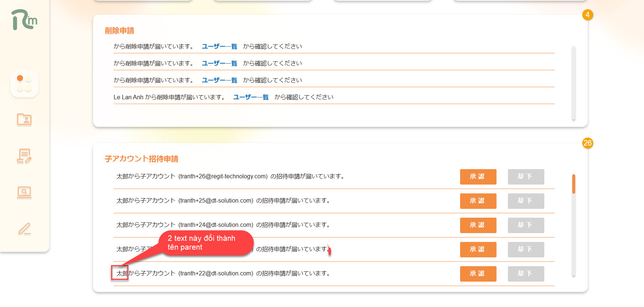This screenshot has height=307, width=644.
Task: Reject (却下) the tranth+26@regit-technology.com invitation
Action: 526,177
